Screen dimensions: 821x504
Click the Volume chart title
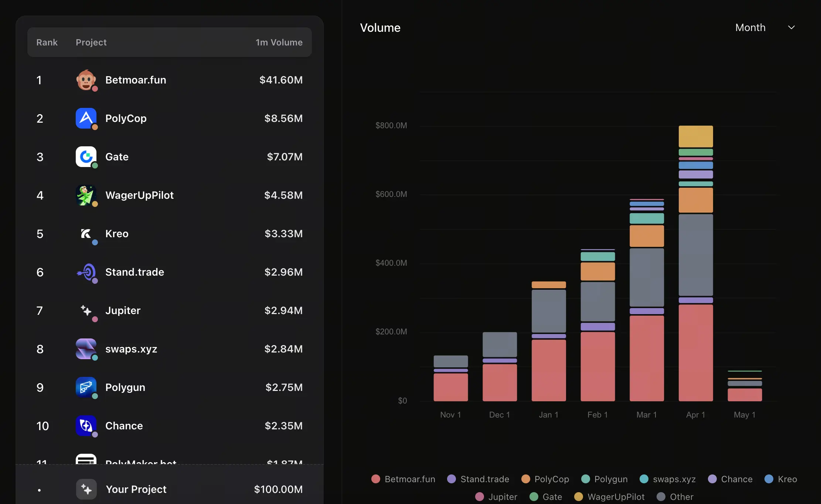(380, 28)
